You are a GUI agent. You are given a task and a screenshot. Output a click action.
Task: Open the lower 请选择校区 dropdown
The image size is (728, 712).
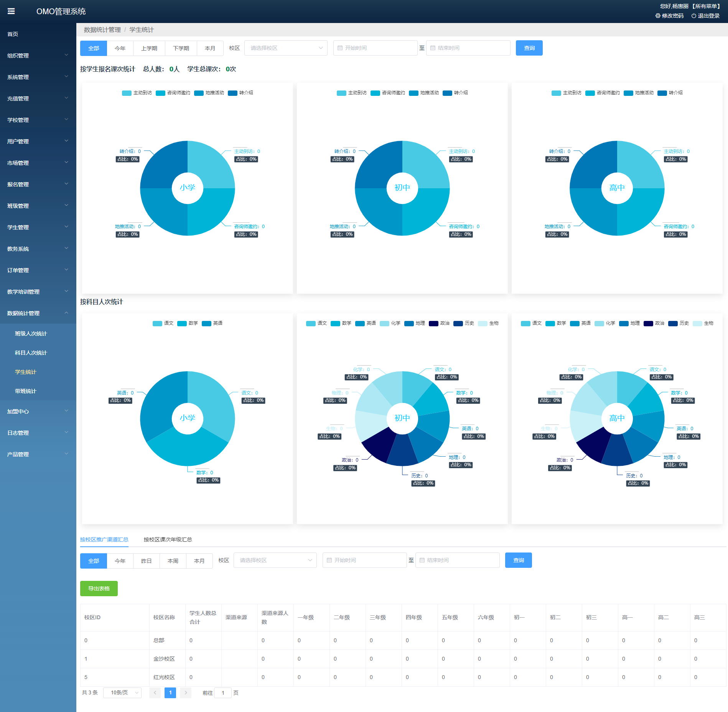pyautogui.click(x=275, y=560)
